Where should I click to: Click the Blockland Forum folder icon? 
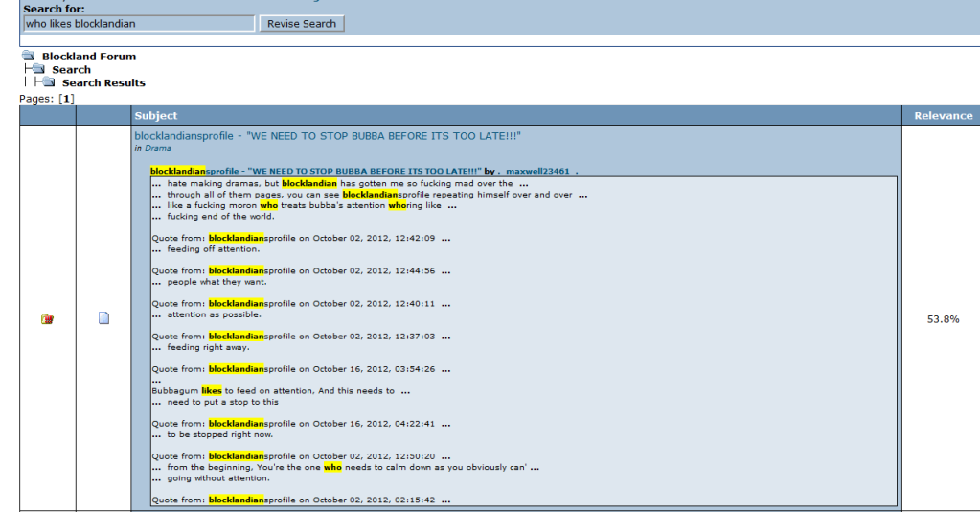27,57
